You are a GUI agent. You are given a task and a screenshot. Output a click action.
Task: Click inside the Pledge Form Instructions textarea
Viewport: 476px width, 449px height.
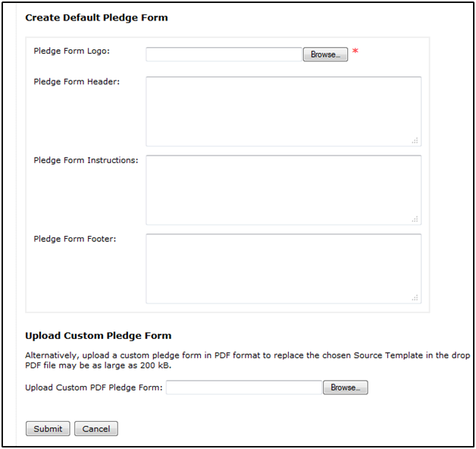tap(283, 190)
